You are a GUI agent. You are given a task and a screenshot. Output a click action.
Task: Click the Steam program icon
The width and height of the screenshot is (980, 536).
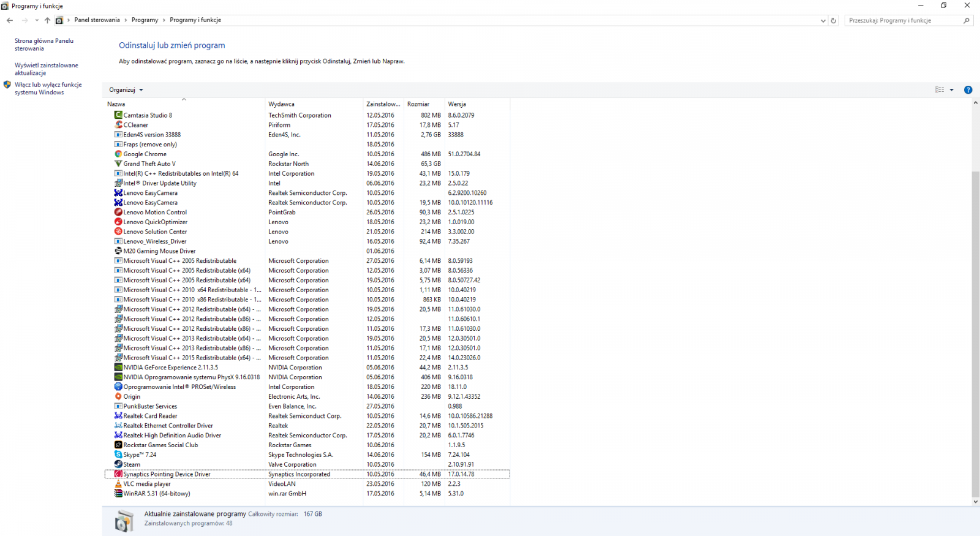click(118, 464)
